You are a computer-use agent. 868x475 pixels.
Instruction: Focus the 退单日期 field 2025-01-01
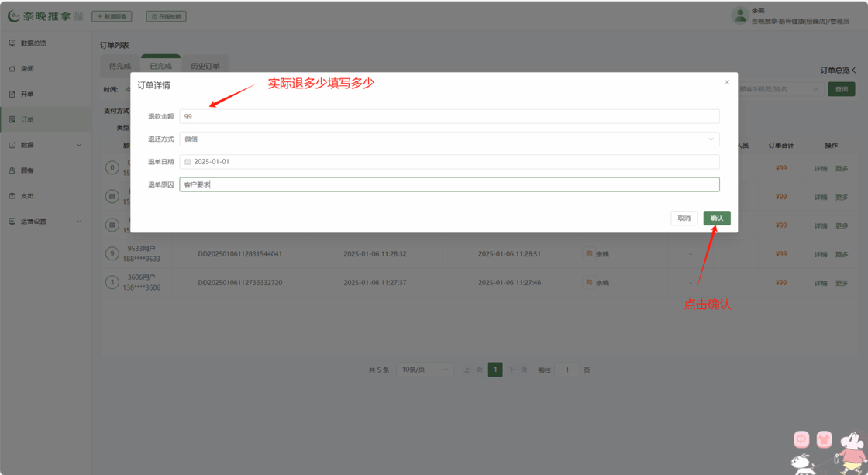point(449,162)
